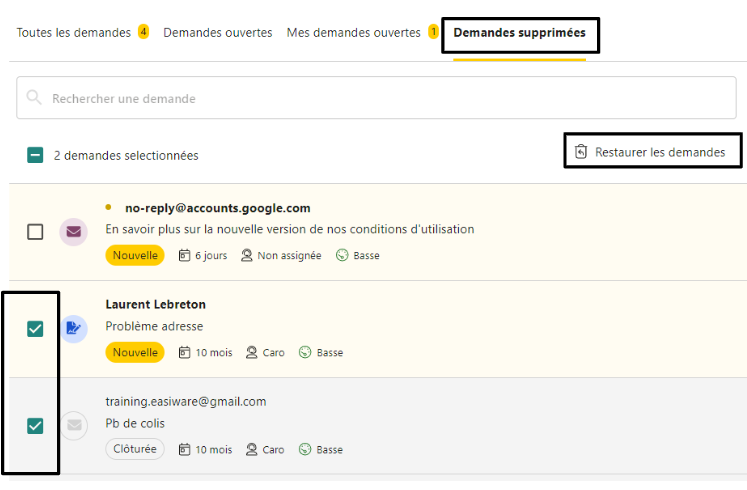747x490 pixels.
Task: Click the purple email icon for no-reply@accounts.google.com
Action: coord(73,232)
